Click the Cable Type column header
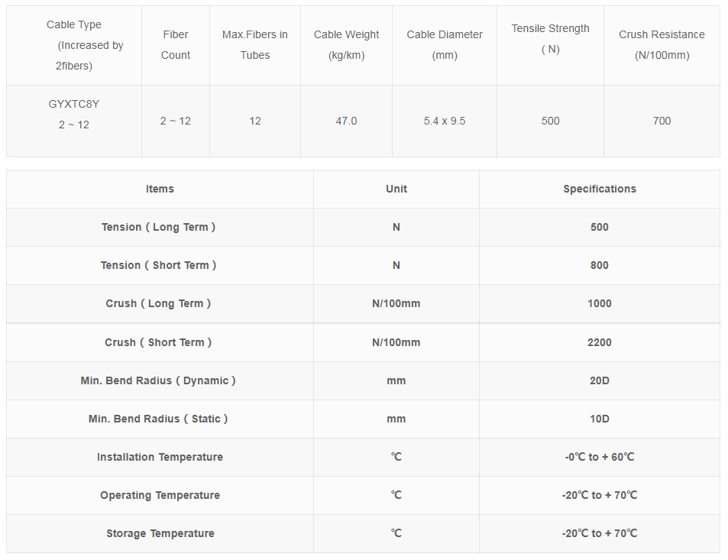This screenshot has width=728, height=560. pos(74,45)
